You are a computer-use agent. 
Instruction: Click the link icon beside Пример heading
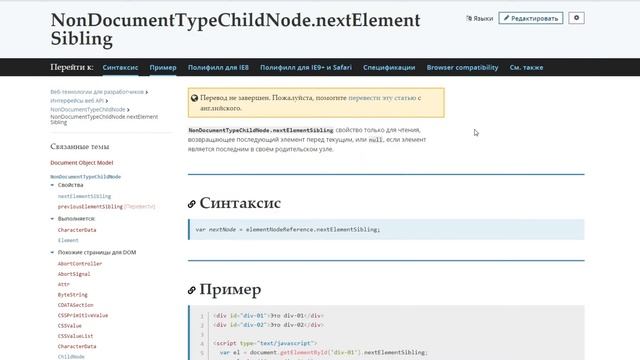[192, 290]
